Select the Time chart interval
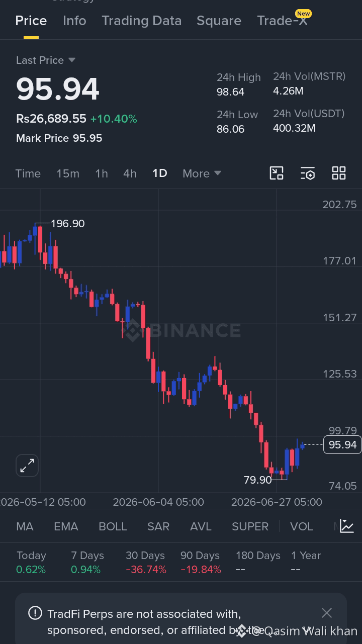 pyautogui.click(x=28, y=173)
